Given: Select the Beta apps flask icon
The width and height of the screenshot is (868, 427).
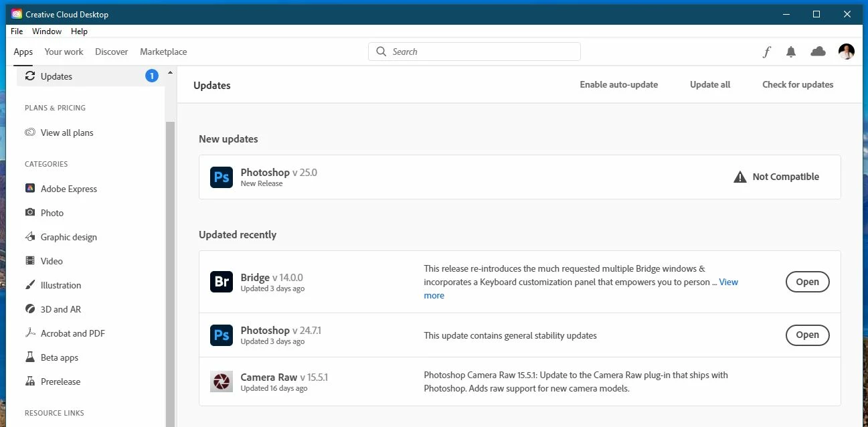Looking at the screenshot, I should click(30, 357).
